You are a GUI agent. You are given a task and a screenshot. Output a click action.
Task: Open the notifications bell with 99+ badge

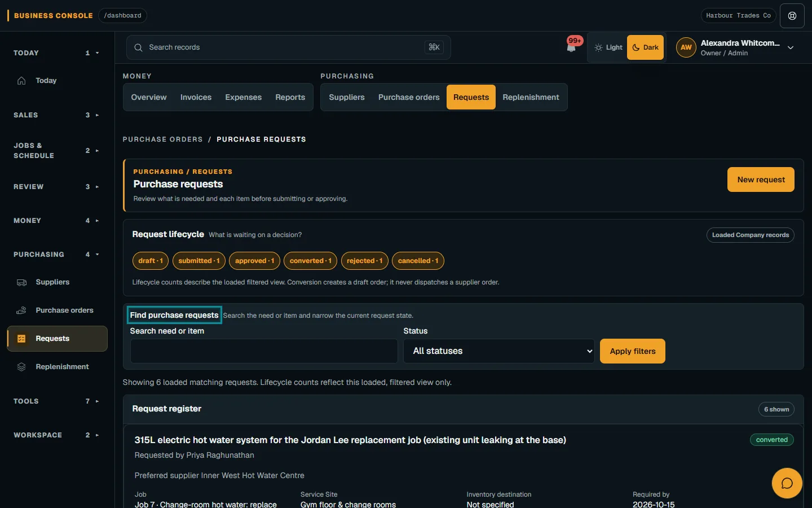point(572,46)
